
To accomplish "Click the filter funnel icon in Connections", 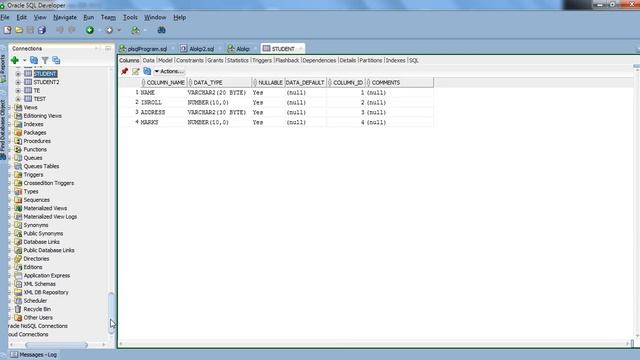I will pos(45,60).
